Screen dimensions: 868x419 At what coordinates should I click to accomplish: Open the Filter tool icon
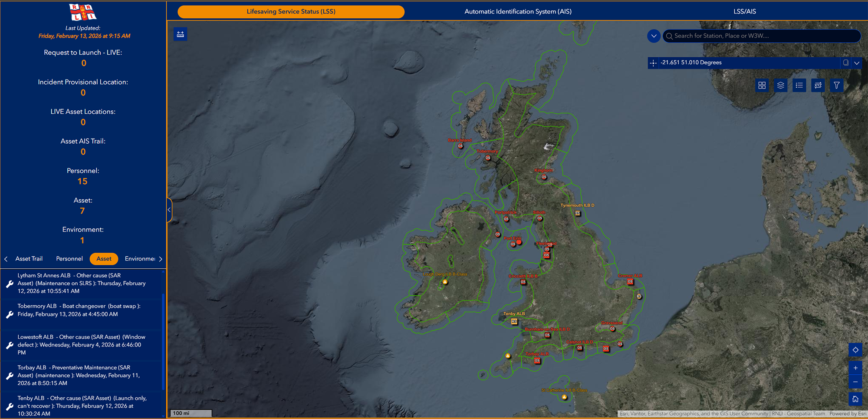click(x=836, y=85)
